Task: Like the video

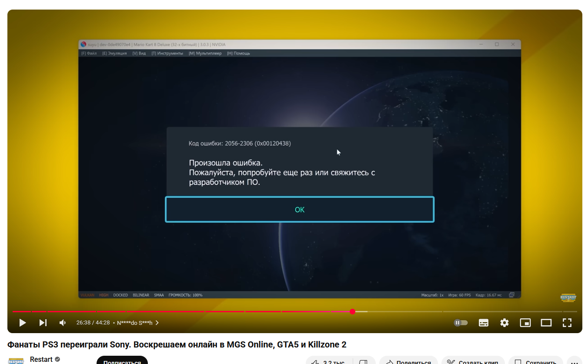Action: pyautogui.click(x=328, y=361)
